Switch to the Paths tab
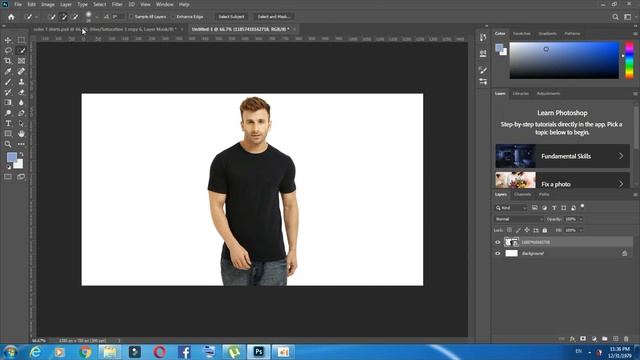640x360 pixels. (x=544, y=194)
